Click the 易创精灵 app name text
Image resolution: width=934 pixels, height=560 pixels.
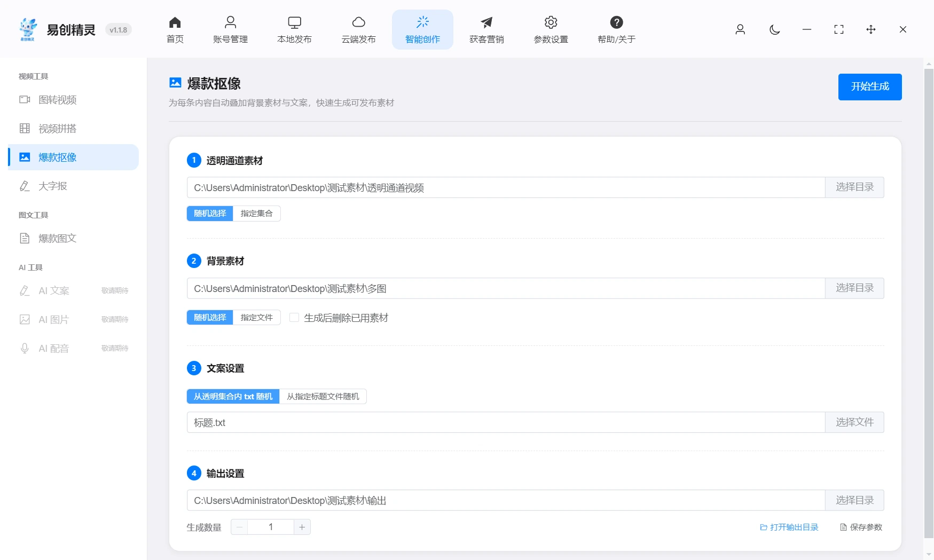click(71, 30)
